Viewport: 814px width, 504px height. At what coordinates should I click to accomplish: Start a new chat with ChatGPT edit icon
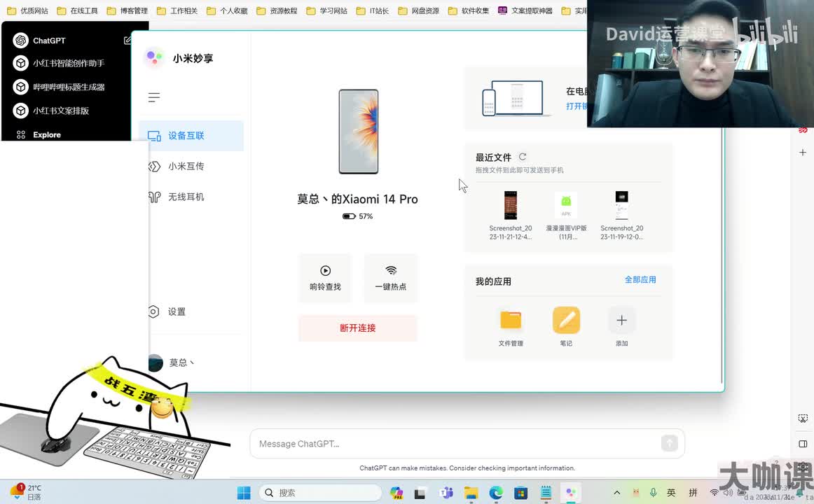click(x=127, y=41)
